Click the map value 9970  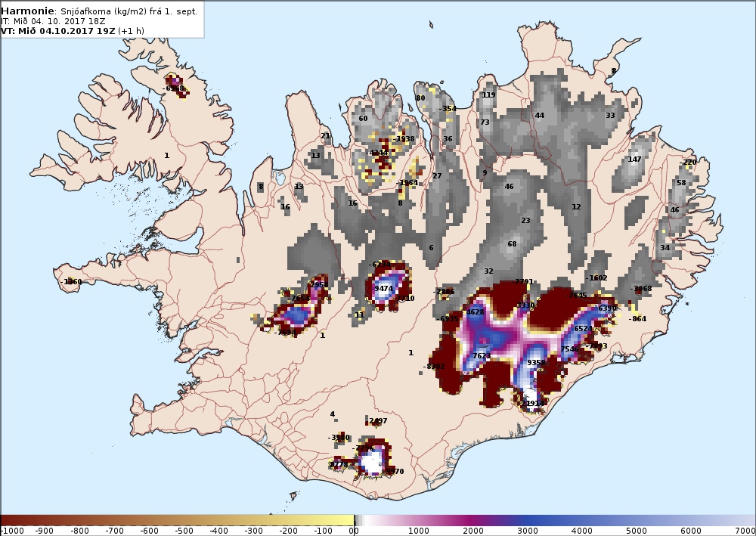pos(395,472)
